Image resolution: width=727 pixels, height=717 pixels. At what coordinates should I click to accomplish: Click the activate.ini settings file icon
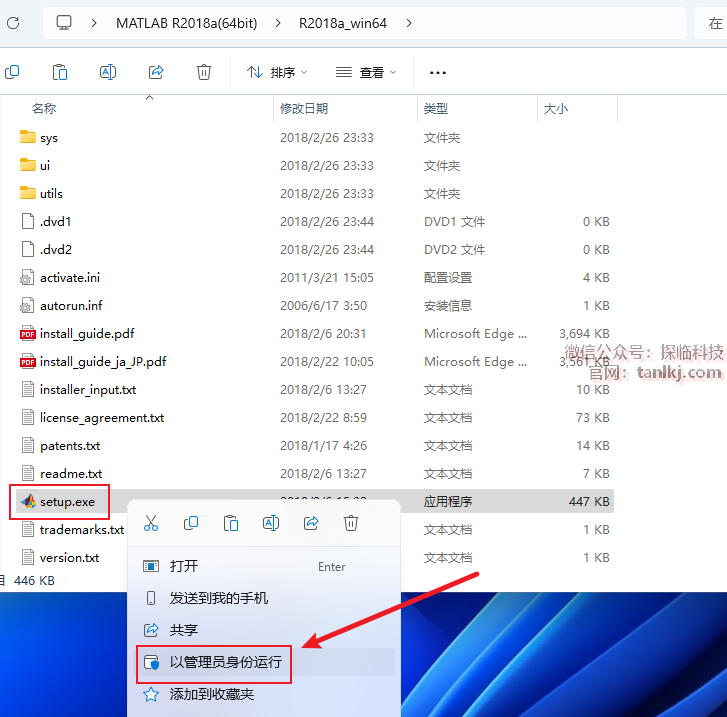coord(27,277)
